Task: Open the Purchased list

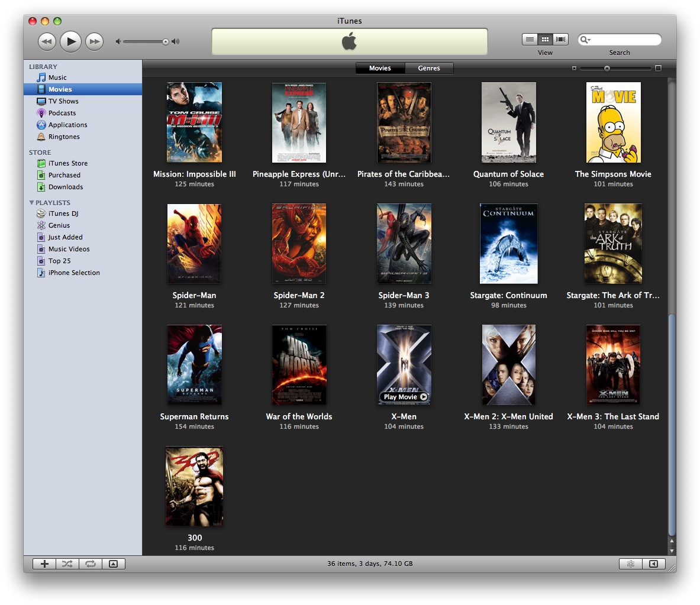Action: [83, 175]
